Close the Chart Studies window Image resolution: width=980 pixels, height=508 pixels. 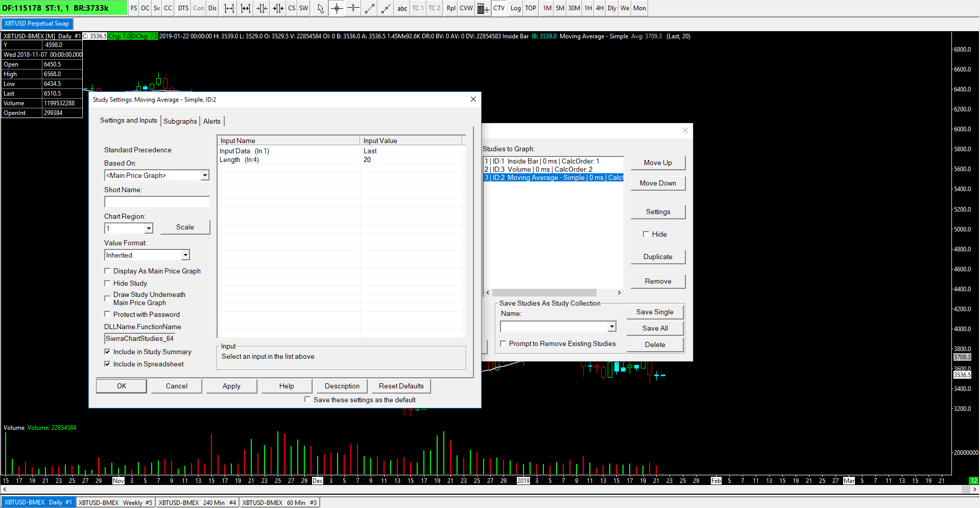click(x=685, y=130)
